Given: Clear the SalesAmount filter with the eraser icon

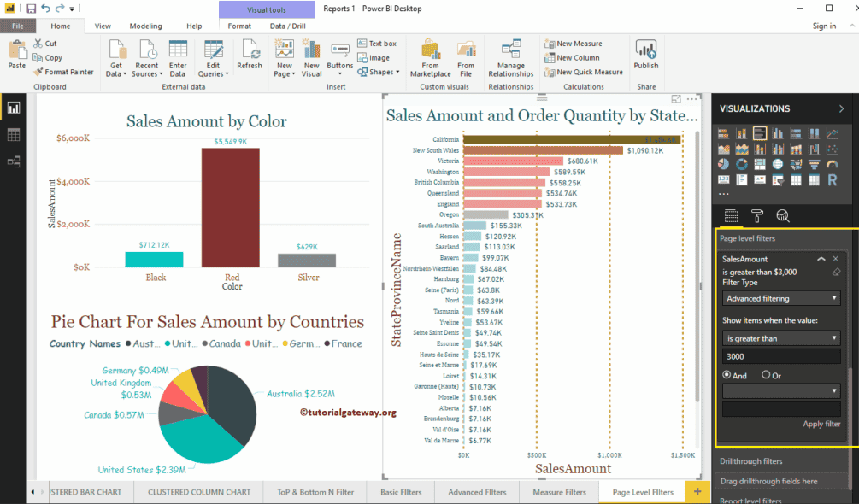Looking at the screenshot, I should click(836, 272).
